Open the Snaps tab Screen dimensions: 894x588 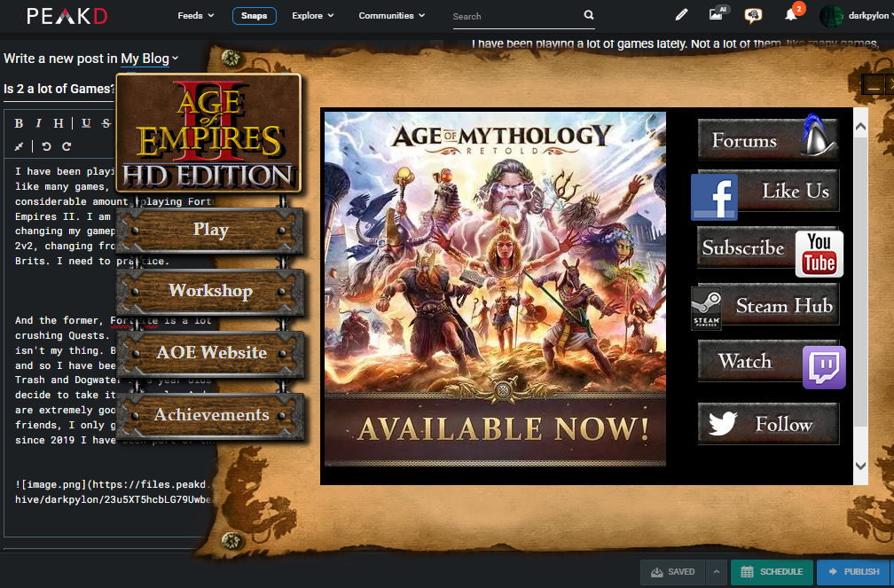tap(255, 16)
